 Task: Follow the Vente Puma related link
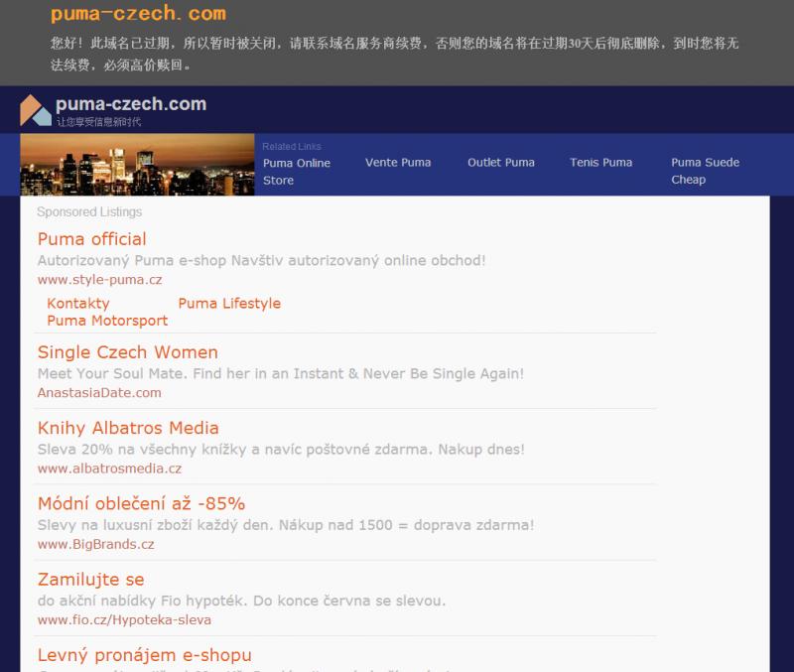pyautogui.click(x=398, y=163)
